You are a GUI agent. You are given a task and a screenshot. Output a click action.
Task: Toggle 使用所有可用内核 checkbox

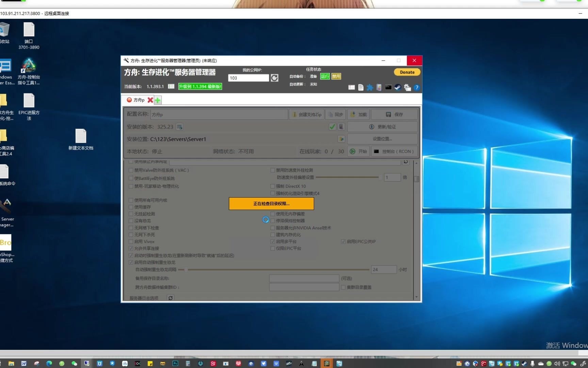click(131, 200)
